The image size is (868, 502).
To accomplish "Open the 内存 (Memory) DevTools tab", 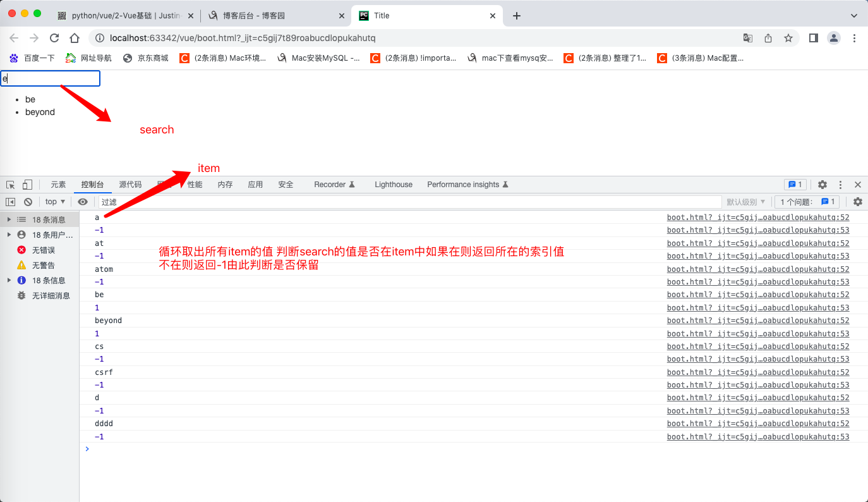I will (x=225, y=185).
